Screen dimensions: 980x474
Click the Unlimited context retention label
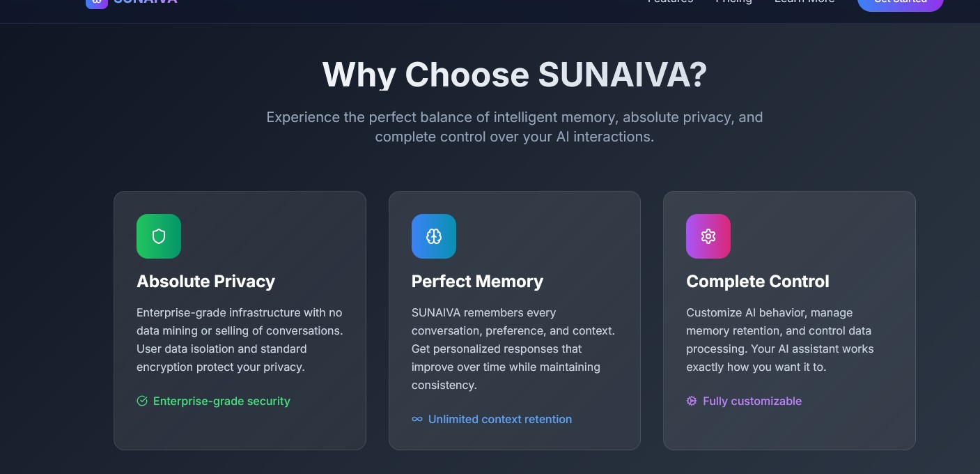tap(500, 419)
